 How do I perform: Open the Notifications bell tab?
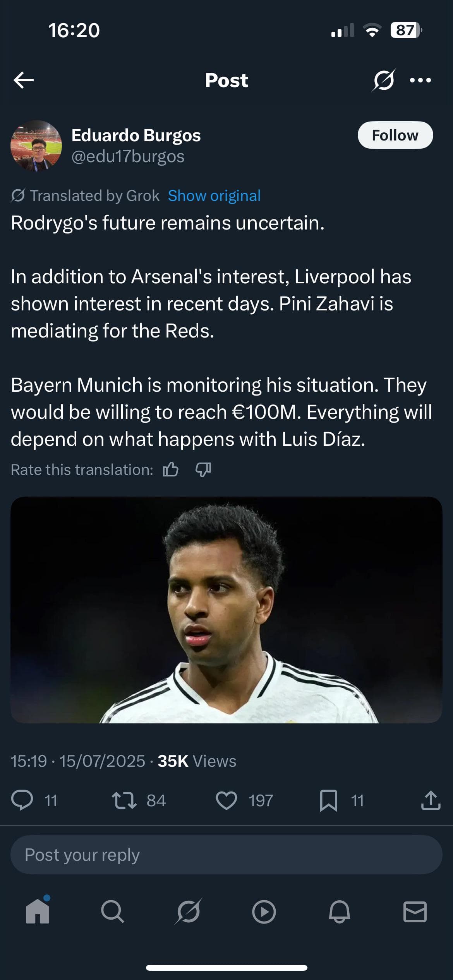tap(340, 911)
